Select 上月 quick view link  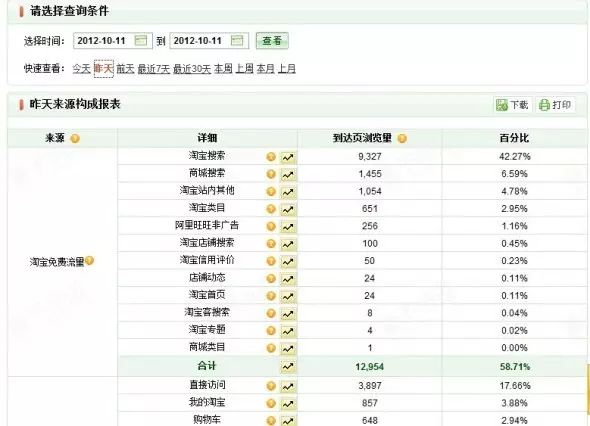pos(287,68)
